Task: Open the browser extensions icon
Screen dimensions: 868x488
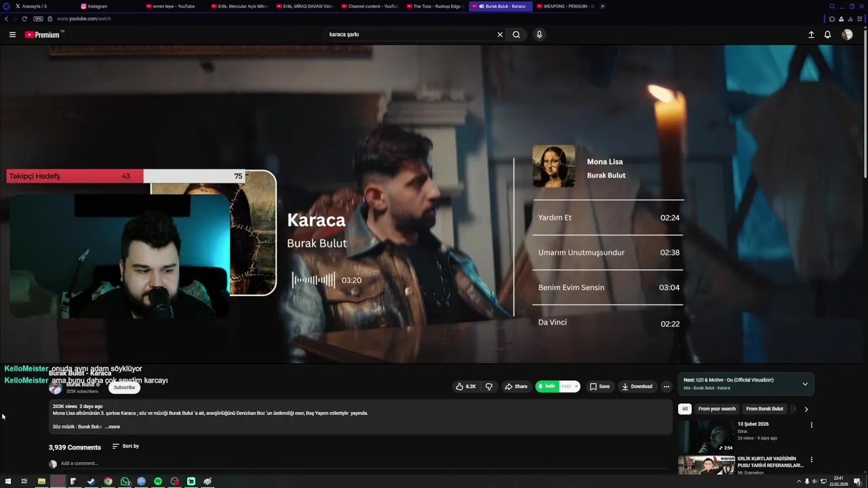Action: 832,19
